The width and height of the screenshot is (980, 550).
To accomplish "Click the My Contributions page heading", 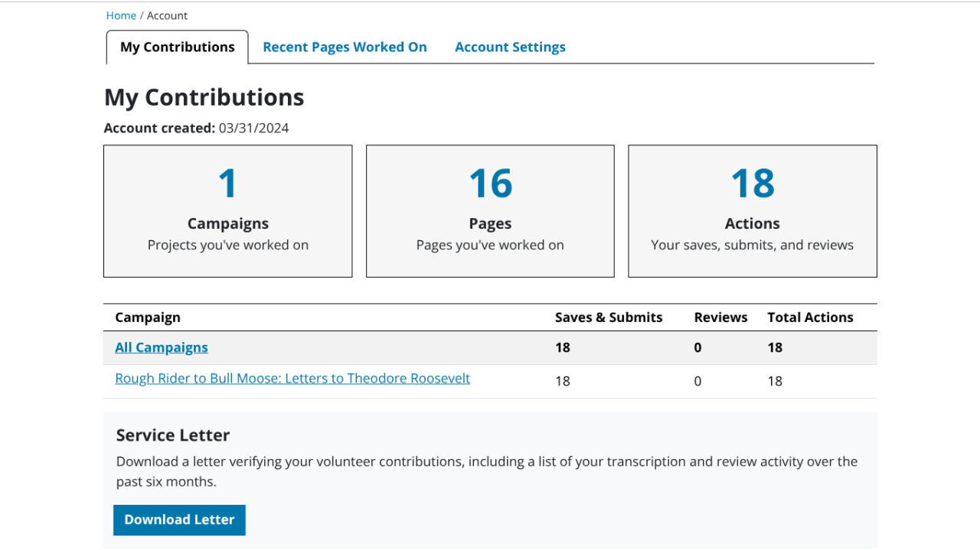I will (204, 97).
